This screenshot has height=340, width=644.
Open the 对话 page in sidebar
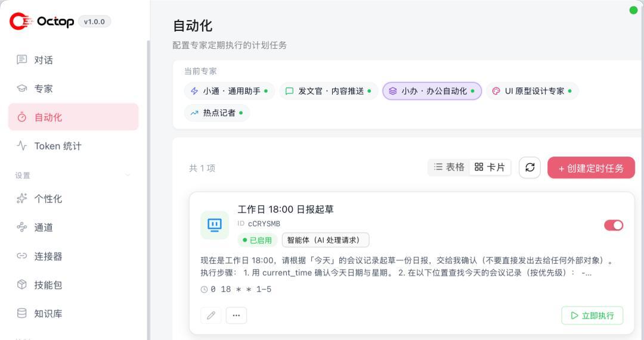[x=73, y=60]
